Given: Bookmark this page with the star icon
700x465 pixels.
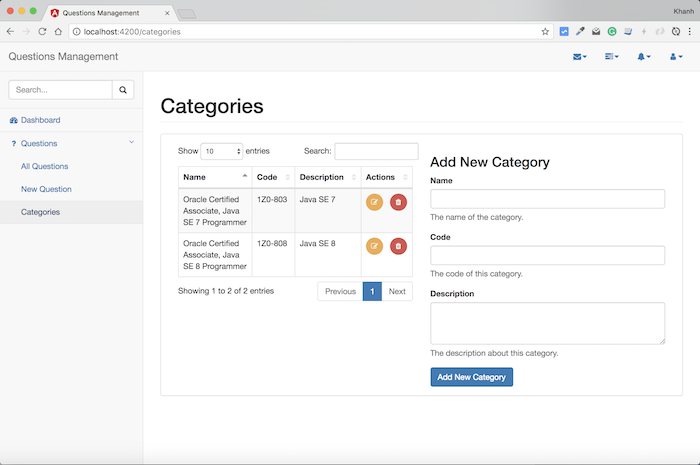Looking at the screenshot, I should tap(545, 32).
